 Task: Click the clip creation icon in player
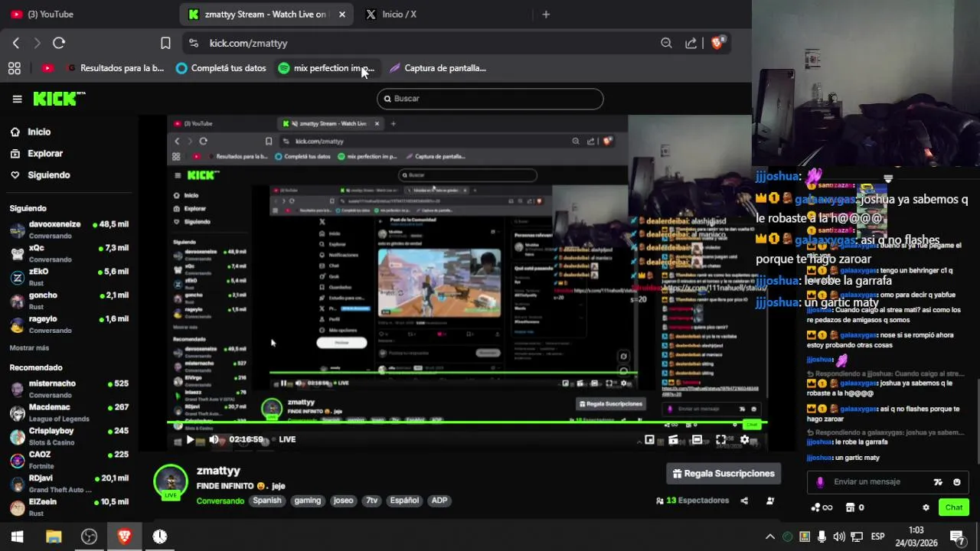(673, 439)
